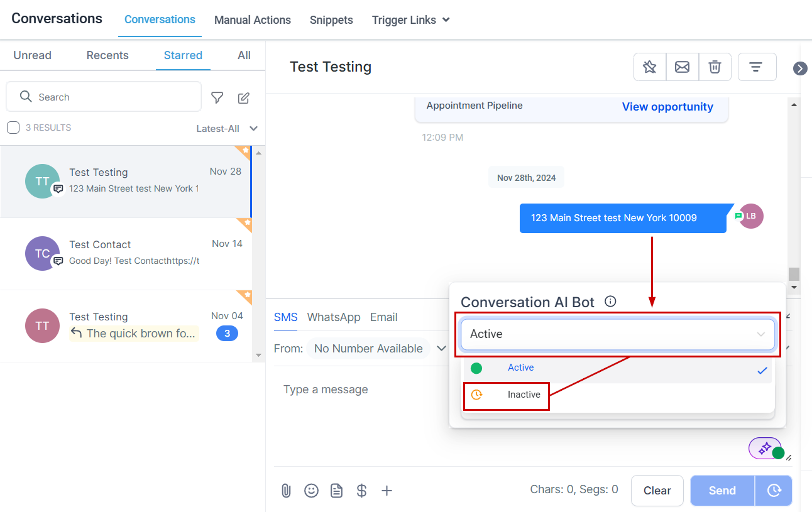Click the funnel filter icon

pos(217,97)
